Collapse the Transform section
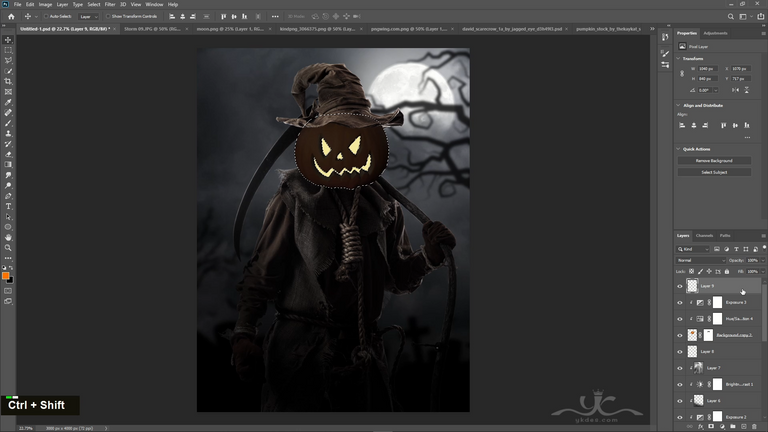The width and height of the screenshot is (768, 432). pyautogui.click(x=678, y=58)
